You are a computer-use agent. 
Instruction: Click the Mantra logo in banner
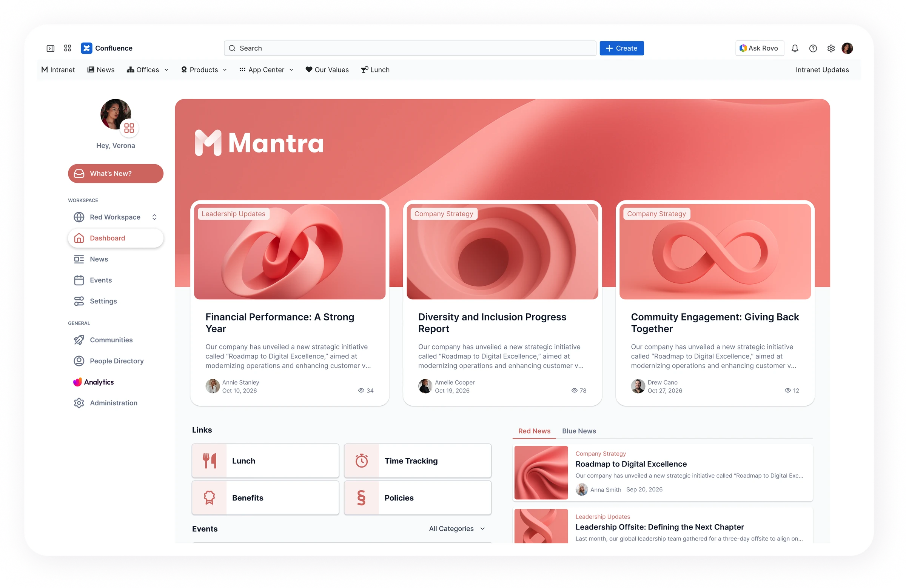click(259, 143)
